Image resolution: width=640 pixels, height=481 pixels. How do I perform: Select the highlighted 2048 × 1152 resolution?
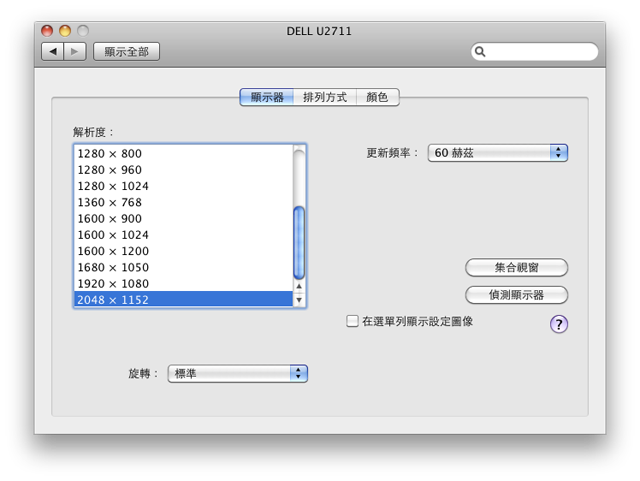[184, 299]
